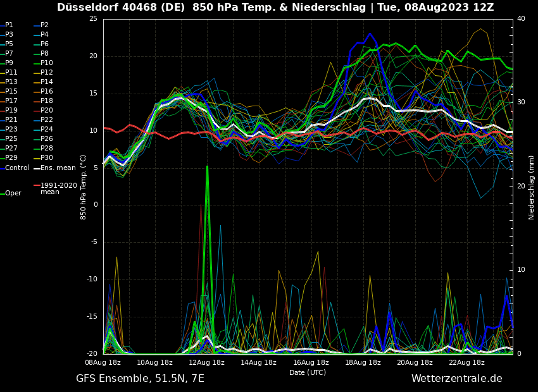Click the P10 legend label
The image size is (538, 392).
click(x=46, y=63)
